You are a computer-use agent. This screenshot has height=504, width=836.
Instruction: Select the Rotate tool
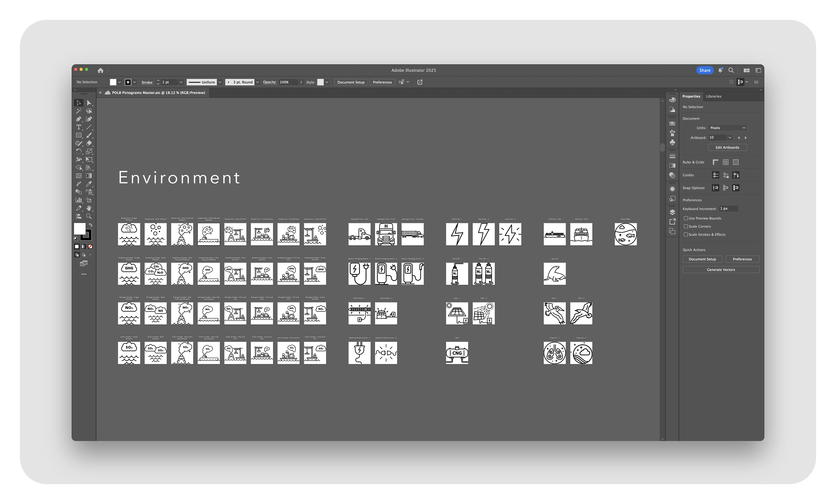[79, 151]
